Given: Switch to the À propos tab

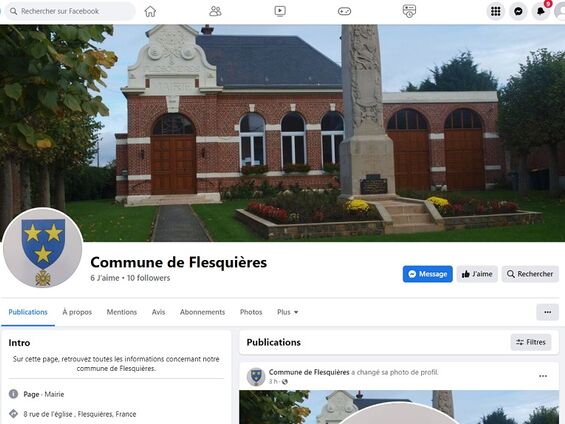Looking at the screenshot, I should click(77, 312).
